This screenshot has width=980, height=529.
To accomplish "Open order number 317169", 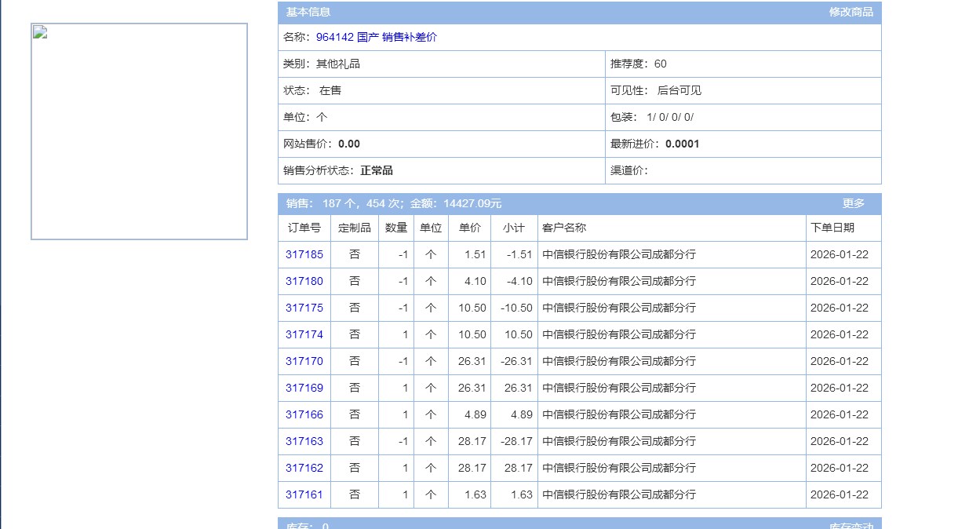I will [x=304, y=389].
